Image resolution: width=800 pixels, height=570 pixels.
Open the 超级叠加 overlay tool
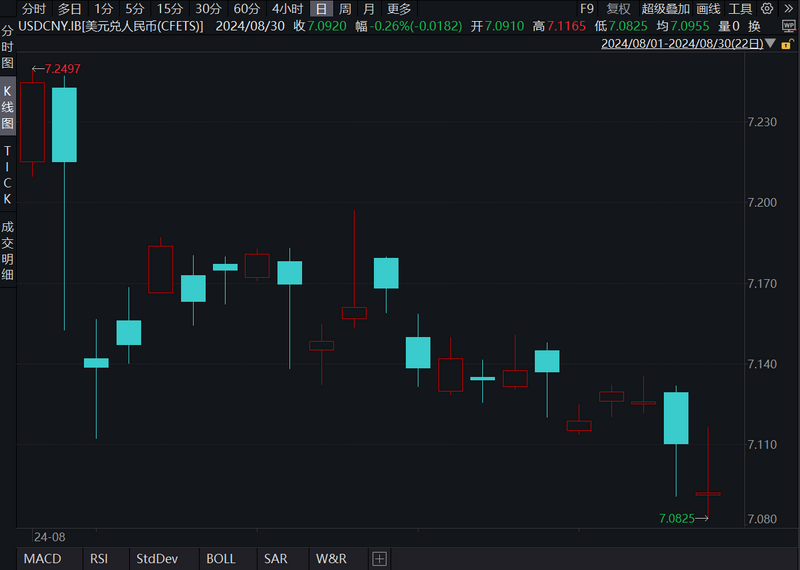(x=665, y=9)
